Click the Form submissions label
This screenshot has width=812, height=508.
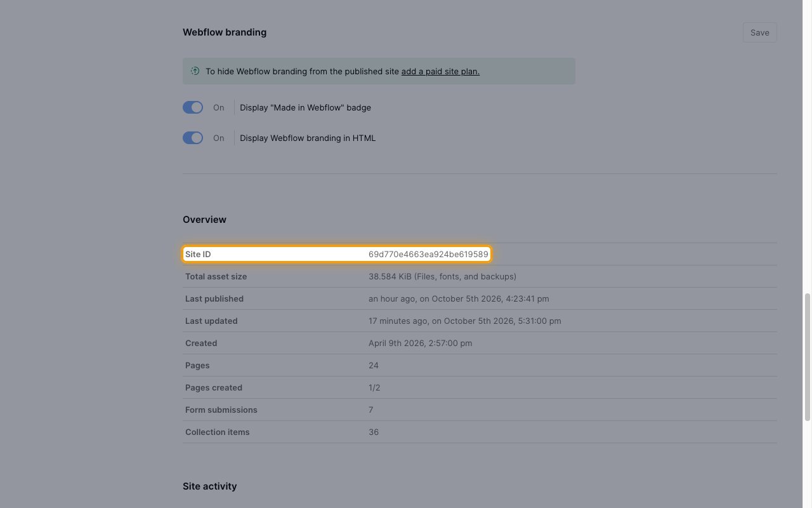(221, 410)
